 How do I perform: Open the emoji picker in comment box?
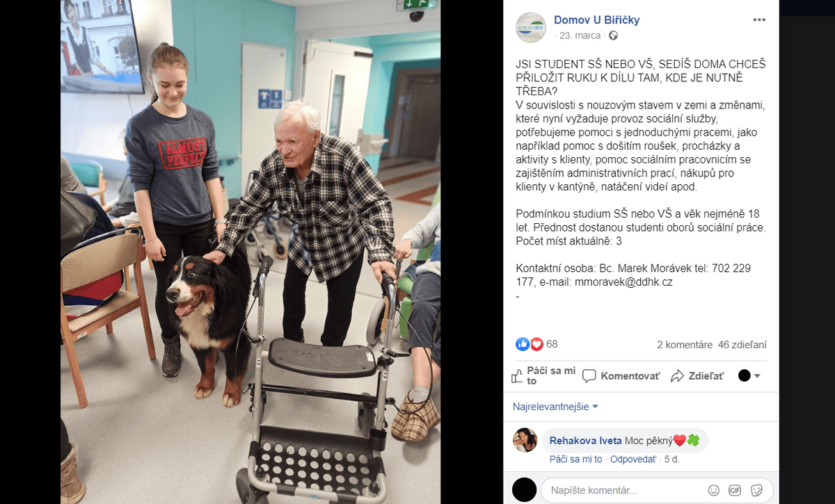(x=713, y=490)
